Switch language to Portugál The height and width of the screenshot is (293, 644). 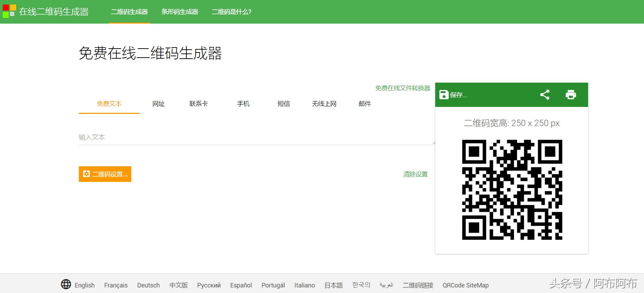pyautogui.click(x=273, y=285)
